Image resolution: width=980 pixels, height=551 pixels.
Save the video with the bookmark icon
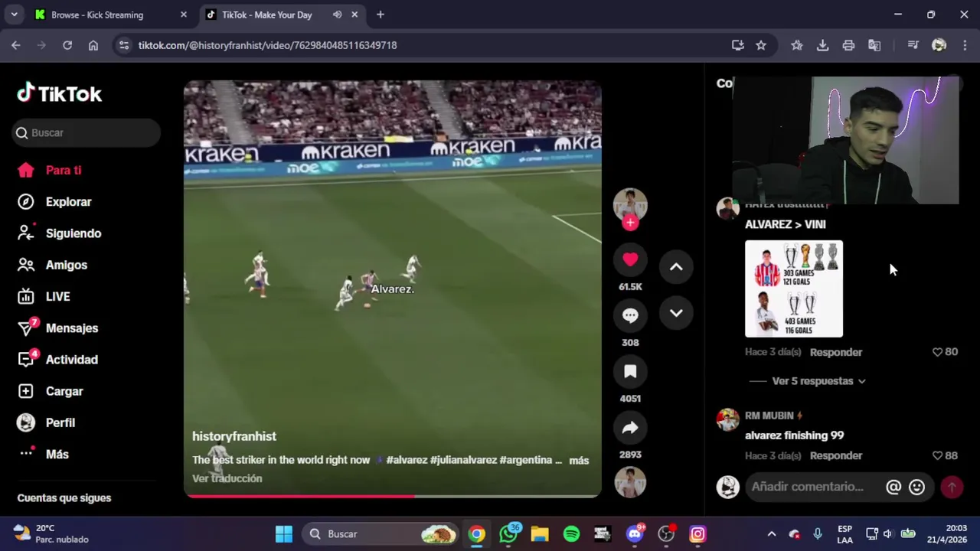tap(630, 372)
